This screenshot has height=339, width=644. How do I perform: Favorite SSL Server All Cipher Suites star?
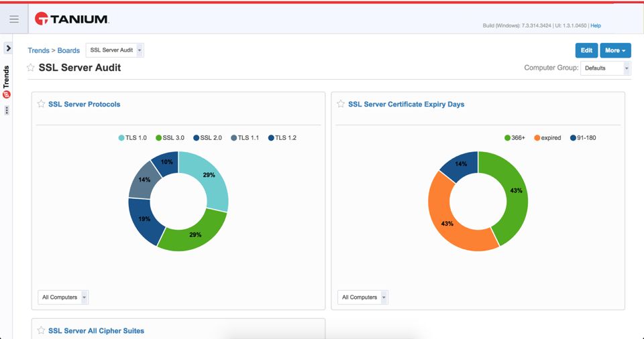coord(41,330)
